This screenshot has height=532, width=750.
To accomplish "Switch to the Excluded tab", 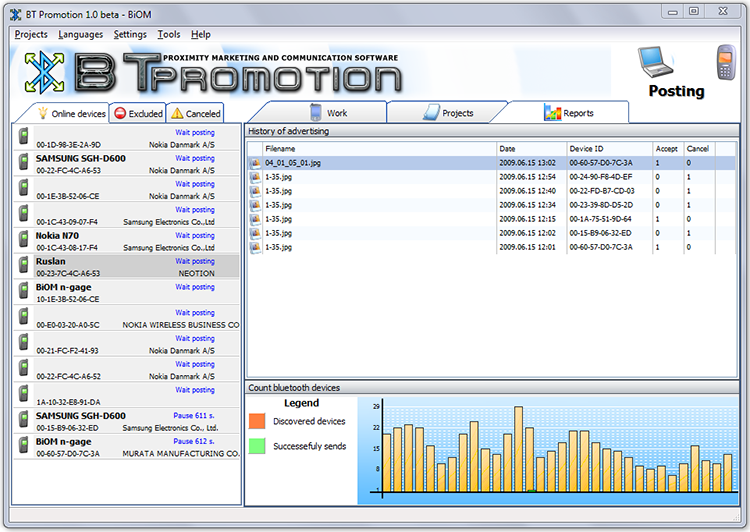I will [x=138, y=113].
